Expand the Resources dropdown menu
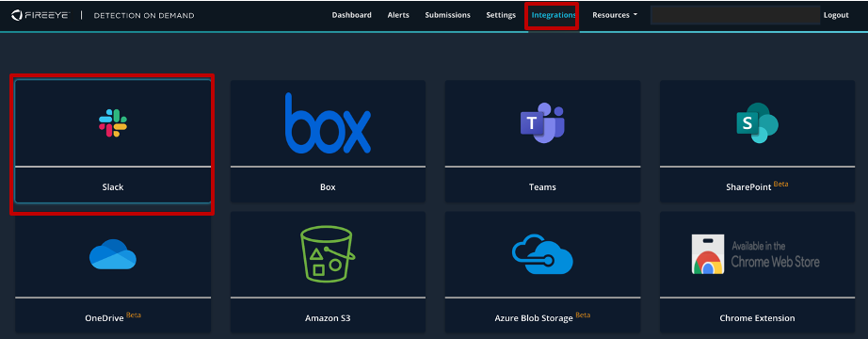868x339 pixels. coord(615,15)
